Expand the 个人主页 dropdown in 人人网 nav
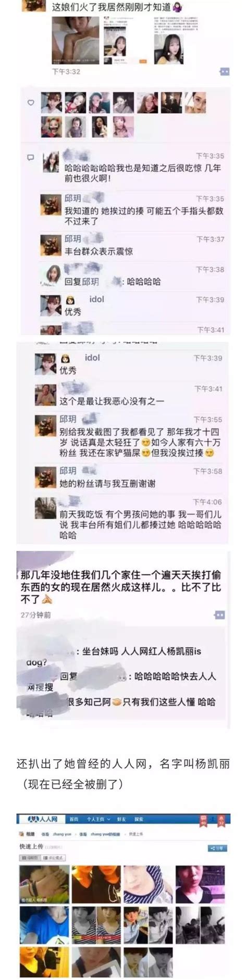 97,819
